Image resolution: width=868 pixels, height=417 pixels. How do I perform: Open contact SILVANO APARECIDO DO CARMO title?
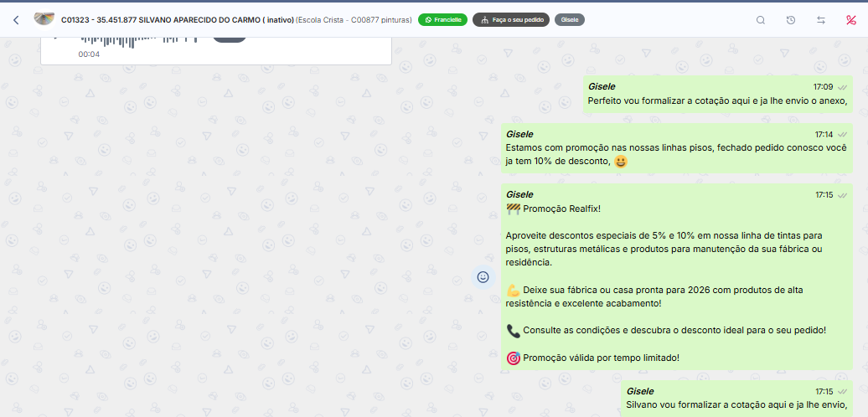tap(178, 20)
